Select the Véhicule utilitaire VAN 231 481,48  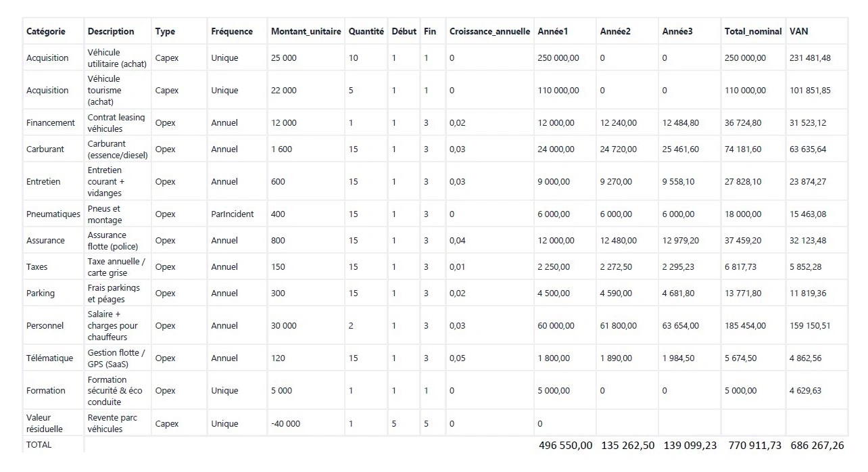[810, 58]
